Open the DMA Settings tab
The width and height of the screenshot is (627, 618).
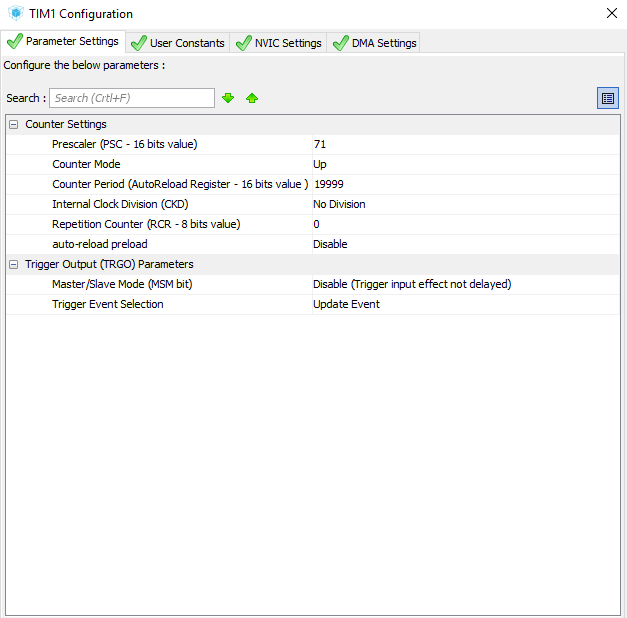pyautogui.click(x=374, y=43)
